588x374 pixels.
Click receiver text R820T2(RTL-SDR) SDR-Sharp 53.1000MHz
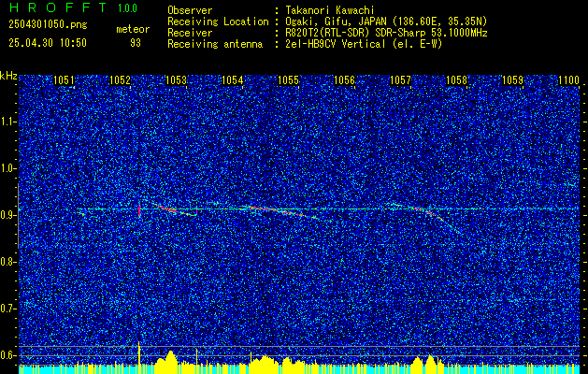[x=385, y=33]
